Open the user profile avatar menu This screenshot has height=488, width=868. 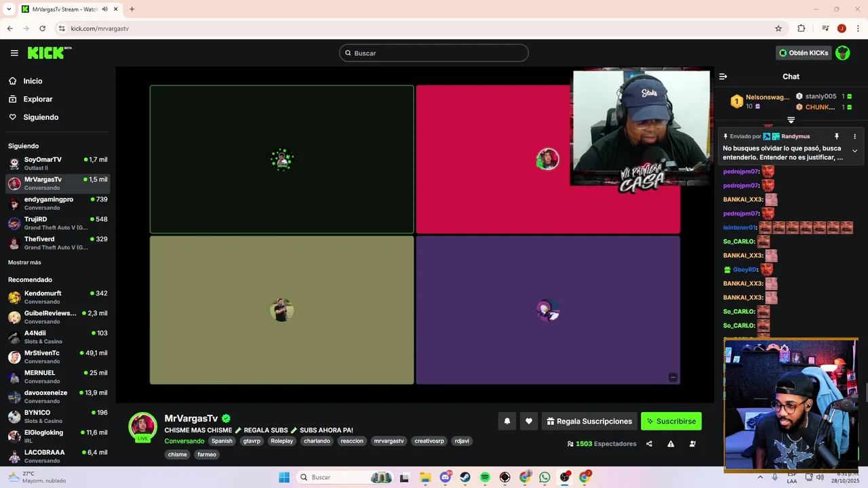[842, 53]
